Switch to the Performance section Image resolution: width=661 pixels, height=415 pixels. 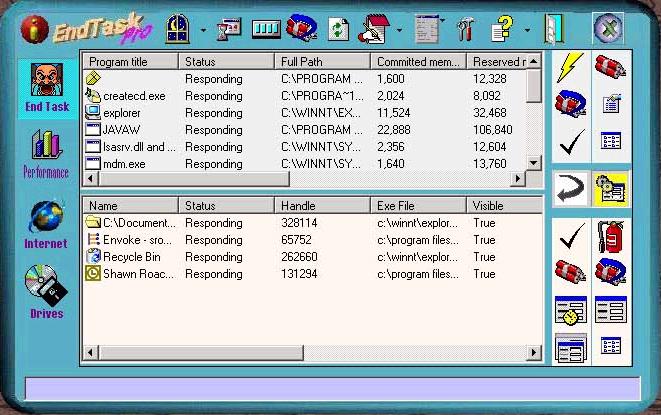[46, 154]
